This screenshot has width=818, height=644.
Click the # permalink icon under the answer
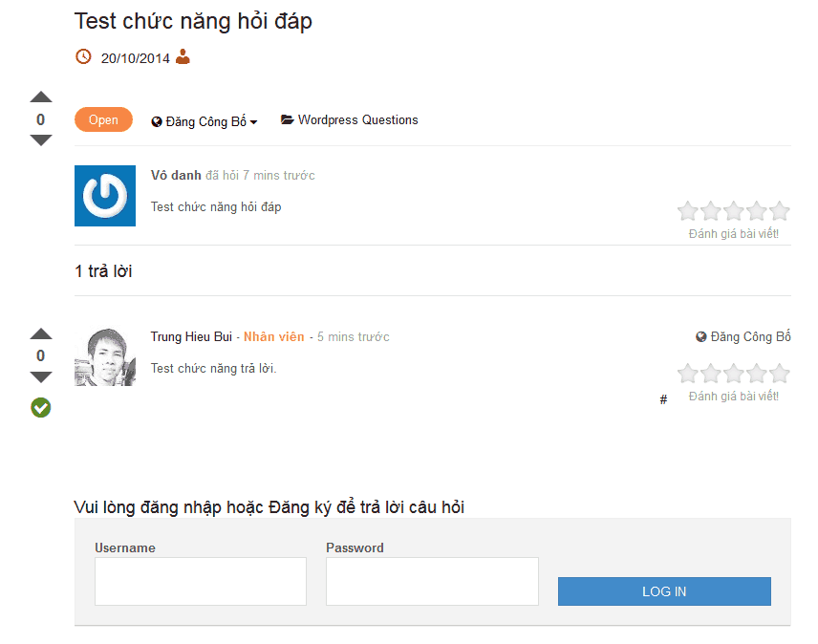663,399
